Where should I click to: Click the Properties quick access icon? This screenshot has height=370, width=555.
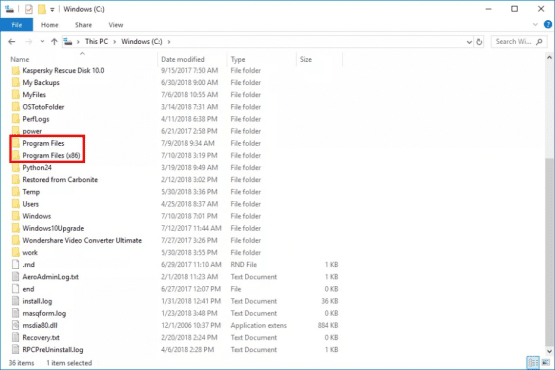click(x=29, y=9)
